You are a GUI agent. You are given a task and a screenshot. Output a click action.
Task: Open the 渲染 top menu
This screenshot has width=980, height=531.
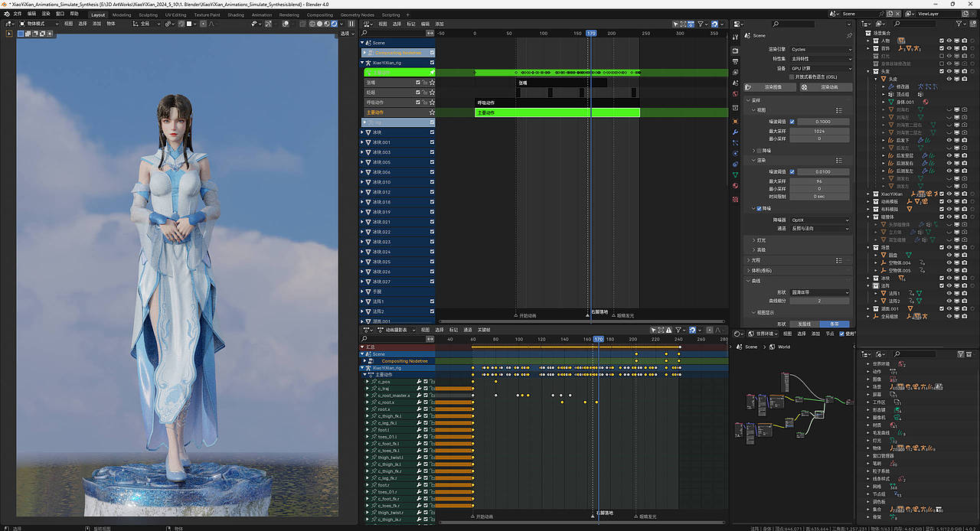coord(46,14)
